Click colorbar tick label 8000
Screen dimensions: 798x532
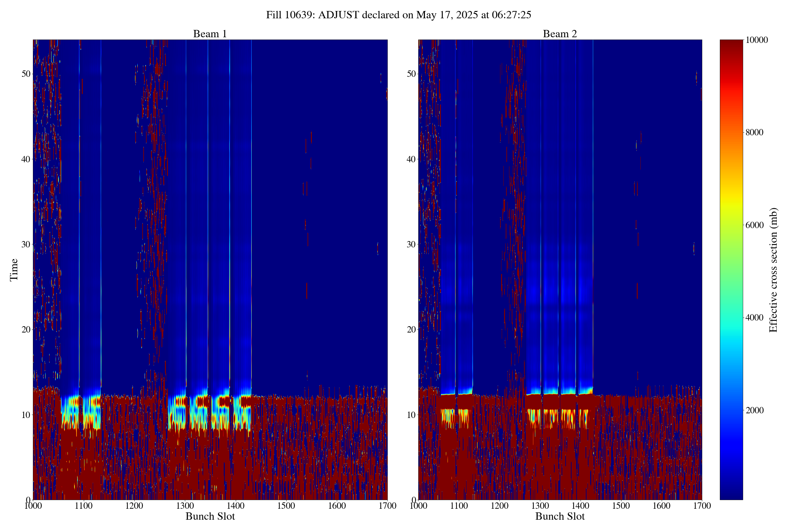click(754, 132)
